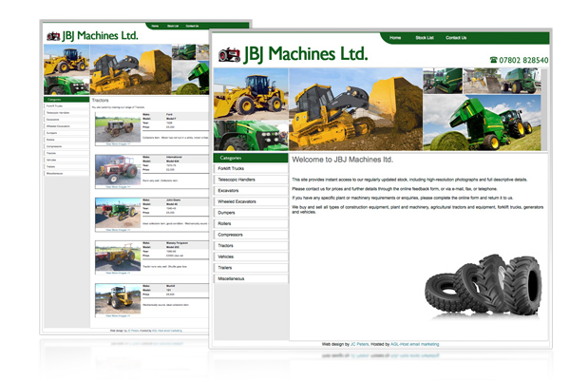Open the Excavators category in front window
This screenshot has width=588, height=380.
pos(251,191)
